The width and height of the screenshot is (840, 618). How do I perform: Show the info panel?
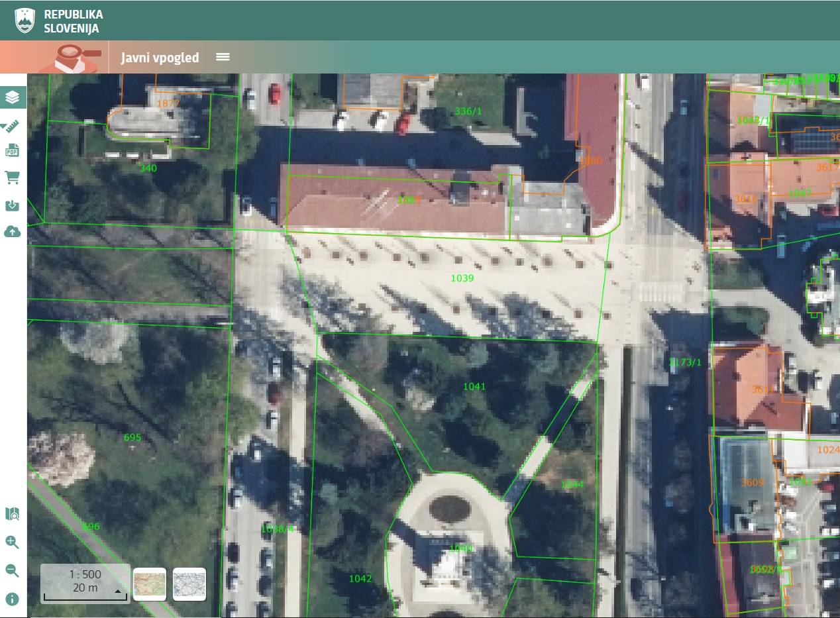pos(12,599)
